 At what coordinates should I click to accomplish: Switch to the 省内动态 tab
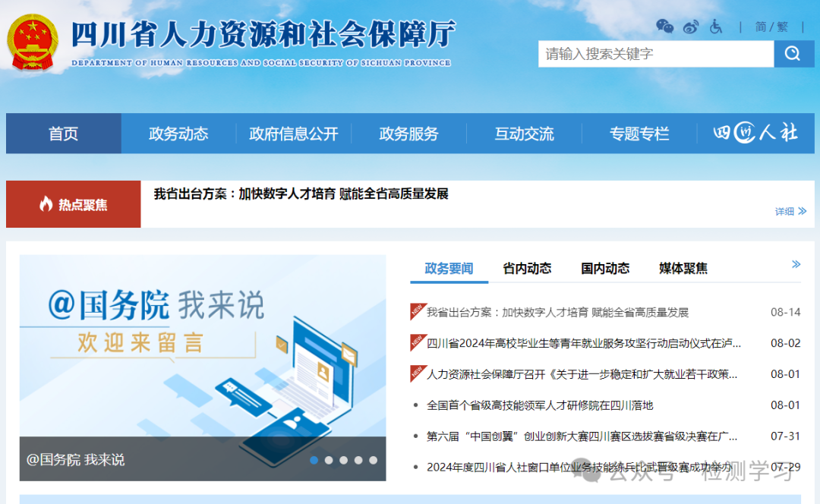526,268
